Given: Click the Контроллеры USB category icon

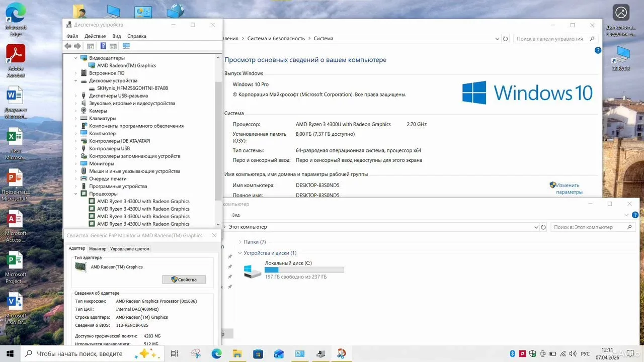Looking at the screenshot, I should tap(84, 148).
